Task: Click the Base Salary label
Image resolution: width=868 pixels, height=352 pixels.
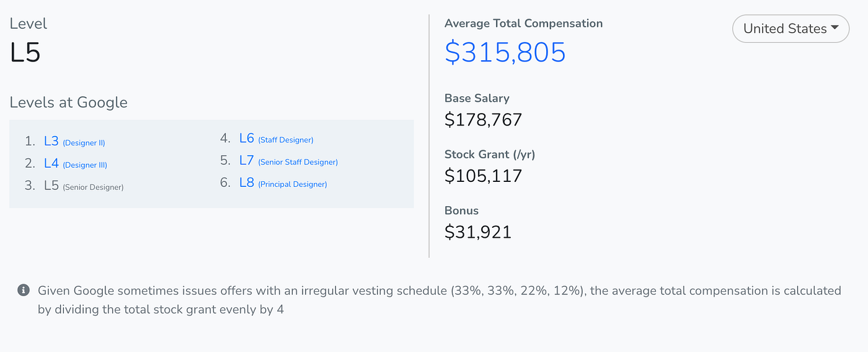Action: (477, 98)
